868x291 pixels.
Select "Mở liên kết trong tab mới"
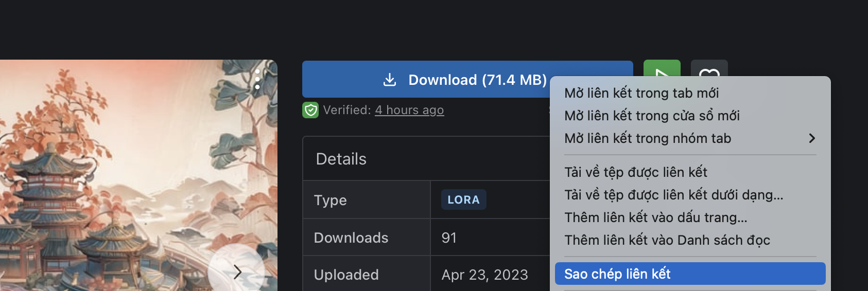point(641,93)
